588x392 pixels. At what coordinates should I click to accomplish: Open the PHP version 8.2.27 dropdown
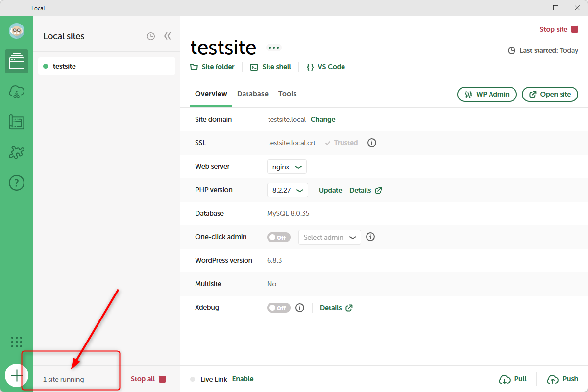pyautogui.click(x=287, y=190)
